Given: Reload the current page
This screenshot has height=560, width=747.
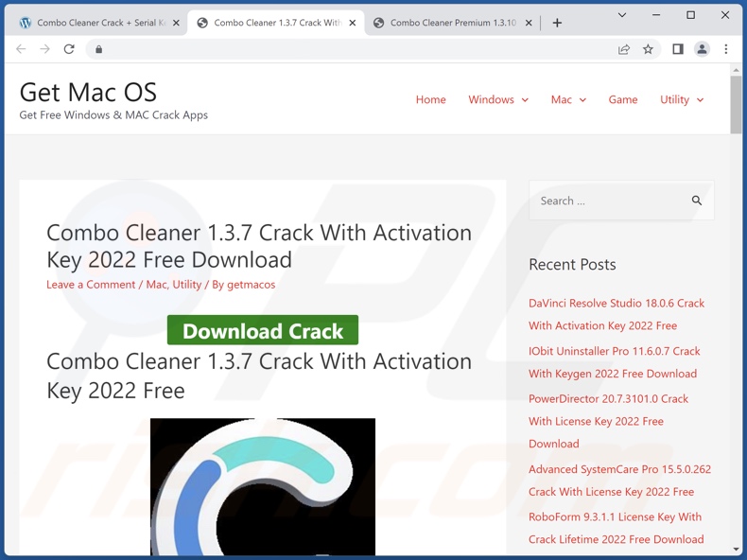Looking at the screenshot, I should pyautogui.click(x=69, y=49).
